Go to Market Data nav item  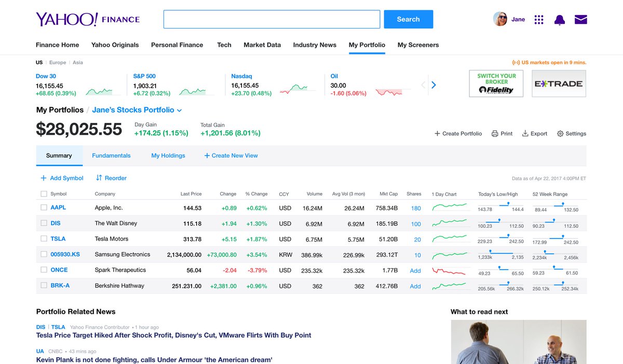pos(262,45)
